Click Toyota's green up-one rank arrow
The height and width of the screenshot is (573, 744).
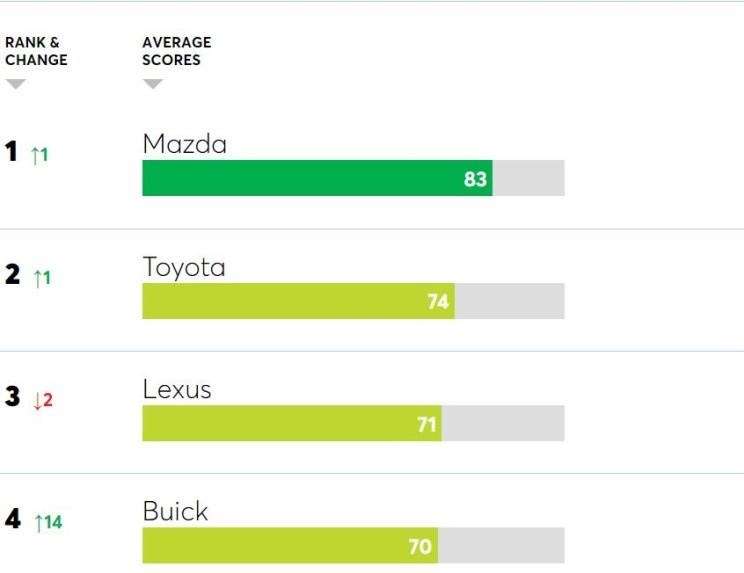(x=42, y=278)
